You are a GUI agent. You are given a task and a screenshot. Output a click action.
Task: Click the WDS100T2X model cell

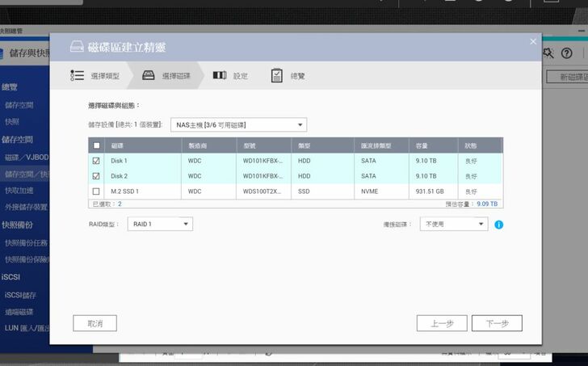(262, 191)
